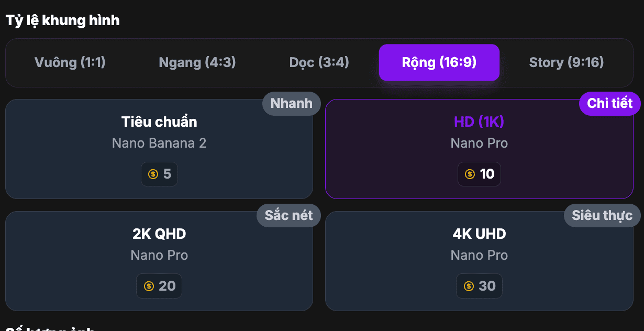
Task: Switch to Dọc (3:4) aspect ratio
Action: point(319,63)
